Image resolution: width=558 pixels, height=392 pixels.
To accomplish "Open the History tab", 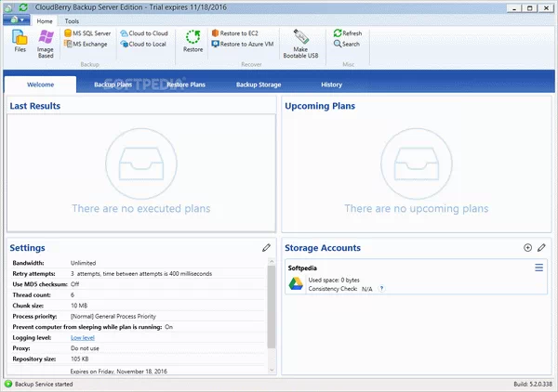I will click(x=331, y=85).
